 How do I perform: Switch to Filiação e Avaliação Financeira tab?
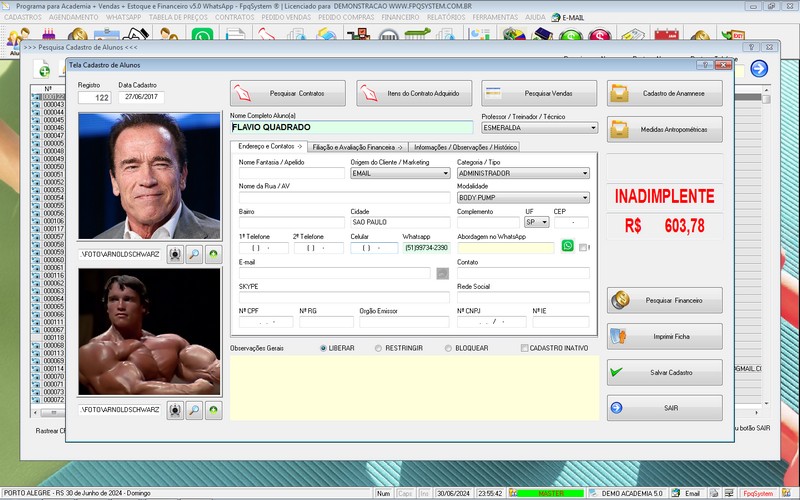pyautogui.click(x=357, y=147)
